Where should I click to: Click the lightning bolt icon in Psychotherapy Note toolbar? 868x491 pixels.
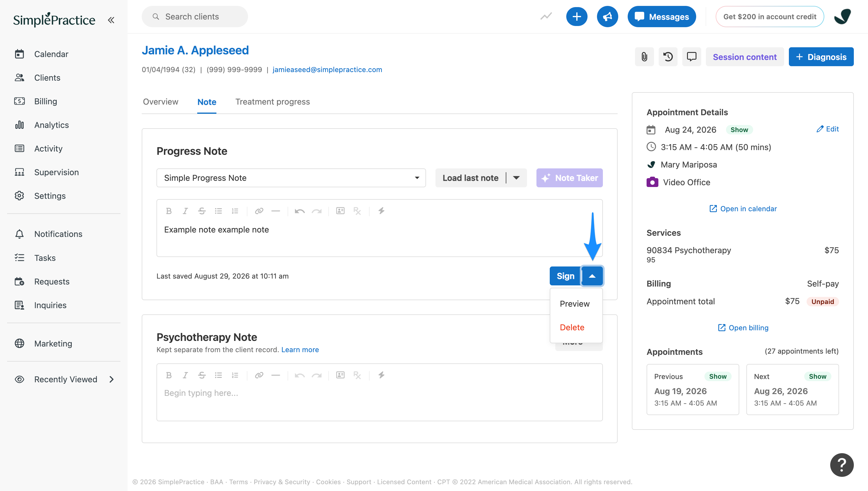pos(381,375)
